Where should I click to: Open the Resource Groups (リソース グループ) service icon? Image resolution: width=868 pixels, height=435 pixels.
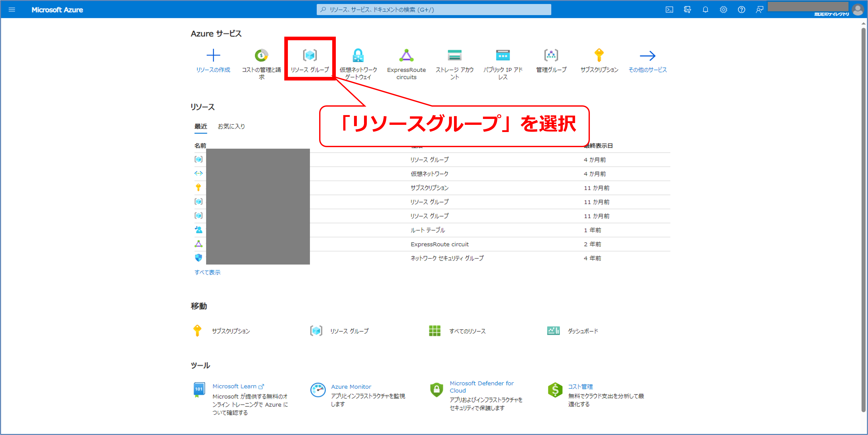coord(310,56)
